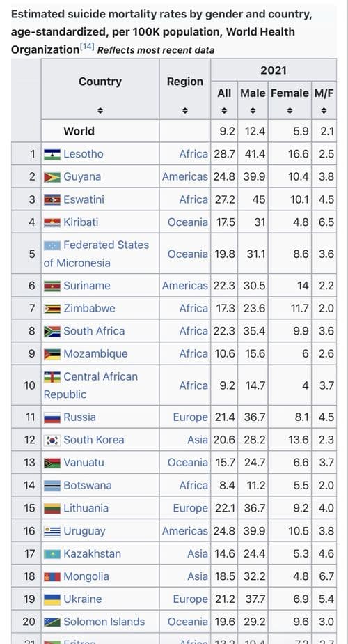The image size is (348, 644).
Task: Open citation reference 14
Action: click(x=86, y=47)
